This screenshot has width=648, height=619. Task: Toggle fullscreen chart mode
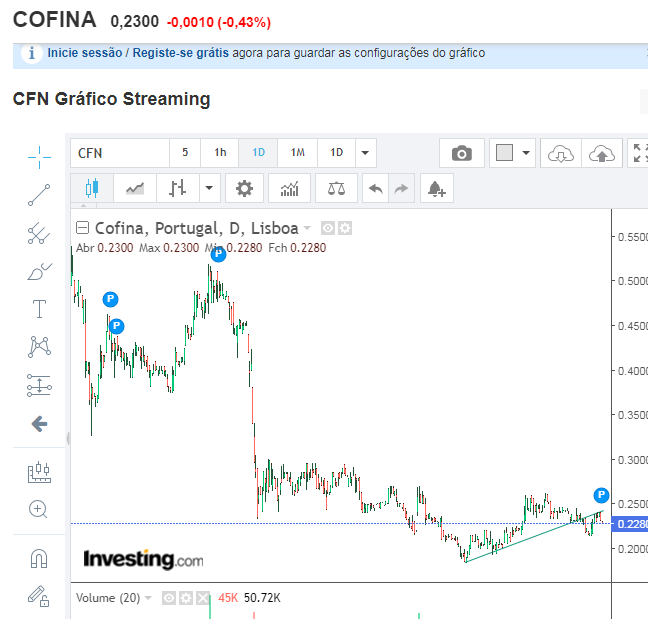(639, 153)
